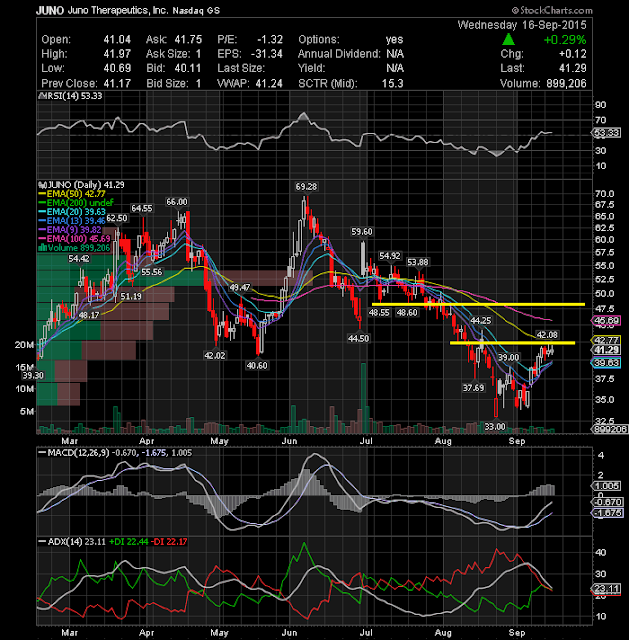Click the 54.92 price annotation
The height and width of the screenshot is (640, 629).
pyautogui.click(x=389, y=256)
